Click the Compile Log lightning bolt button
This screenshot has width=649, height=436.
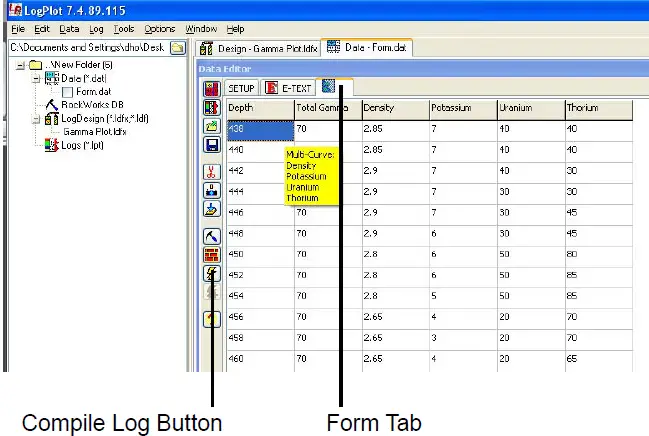(x=212, y=273)
